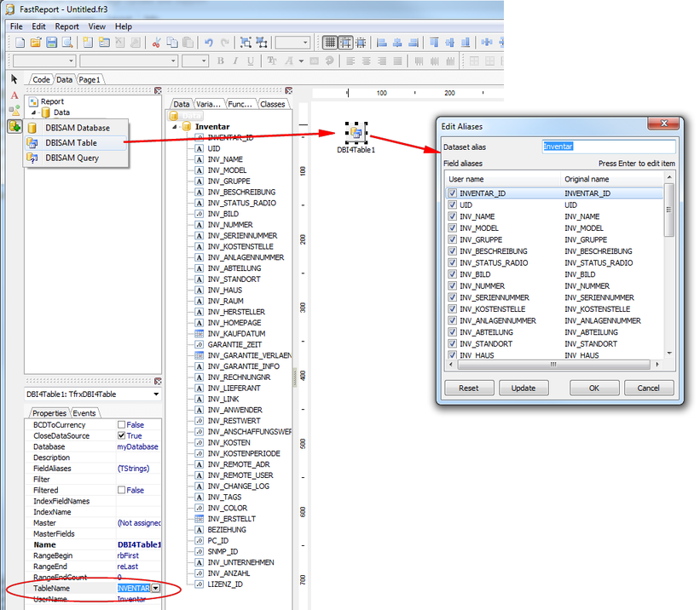This screenshot has width=700, height=610.
Task: Open the File menu
Action: point(16,26)
